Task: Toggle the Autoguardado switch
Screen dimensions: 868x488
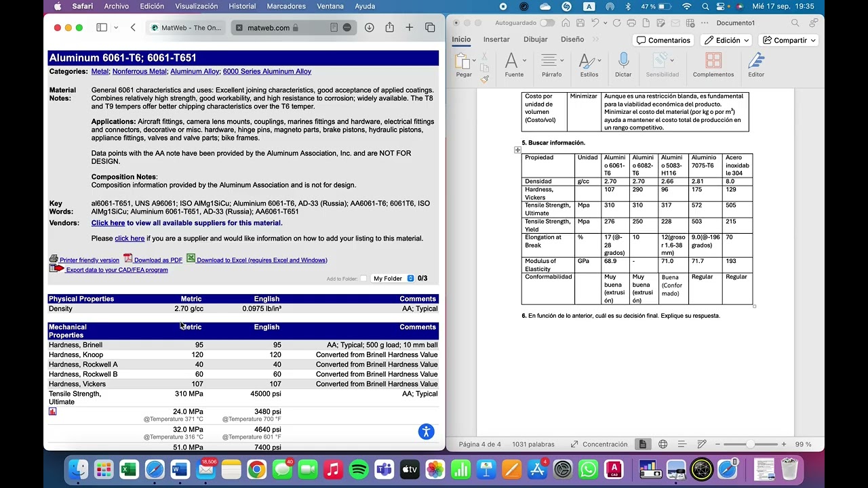Action: [547, 23]
